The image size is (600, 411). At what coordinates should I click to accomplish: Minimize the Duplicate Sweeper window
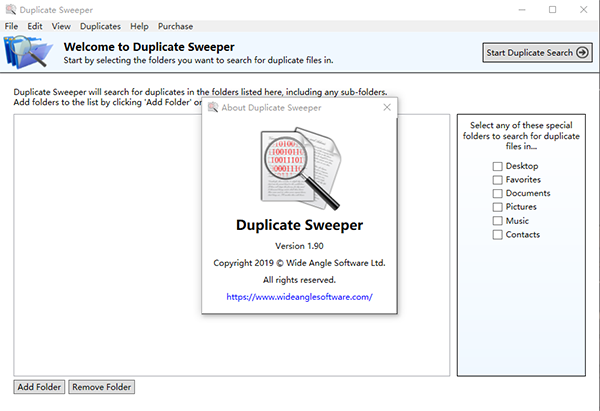click(x=522, y=10)
